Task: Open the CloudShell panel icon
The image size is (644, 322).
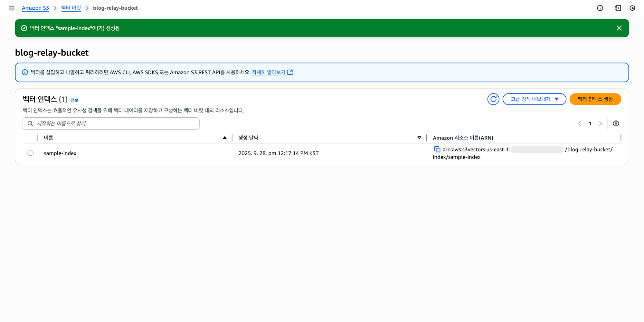Action: click(618, 8)
